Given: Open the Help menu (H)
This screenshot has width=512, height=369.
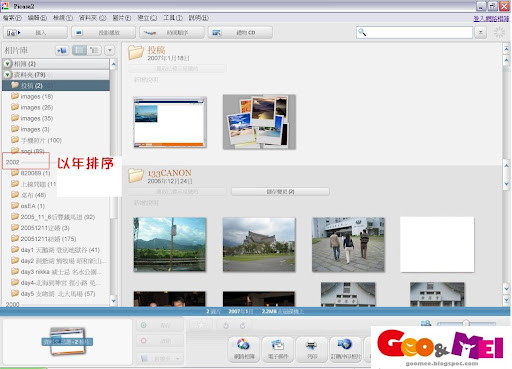Looking at the screenshot, I should tap(198, 18).
